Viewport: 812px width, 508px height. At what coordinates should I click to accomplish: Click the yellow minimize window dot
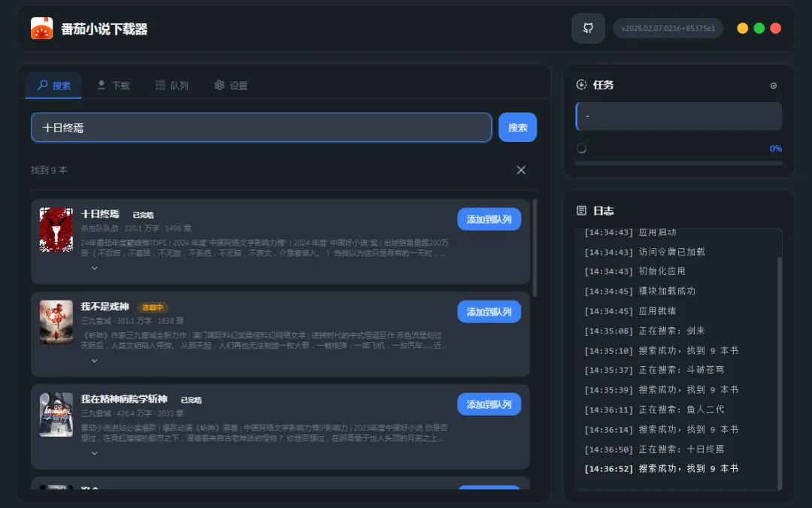click(742, 28)
